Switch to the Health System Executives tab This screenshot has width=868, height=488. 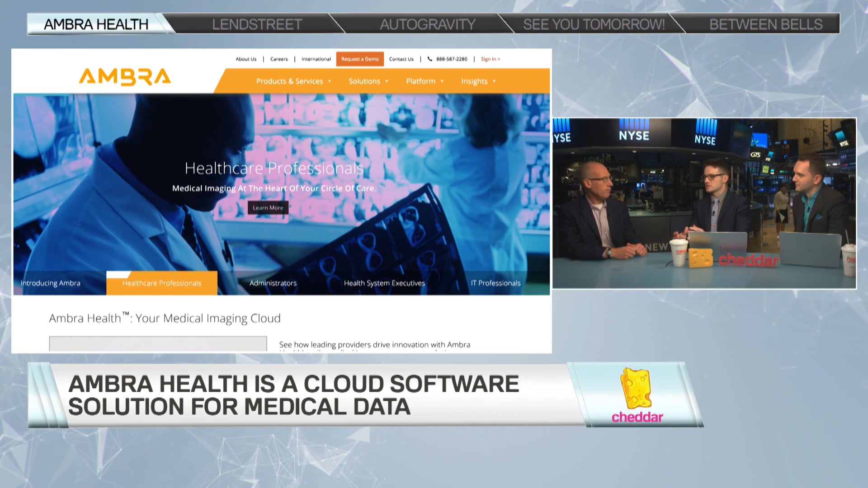pos(385,283)
